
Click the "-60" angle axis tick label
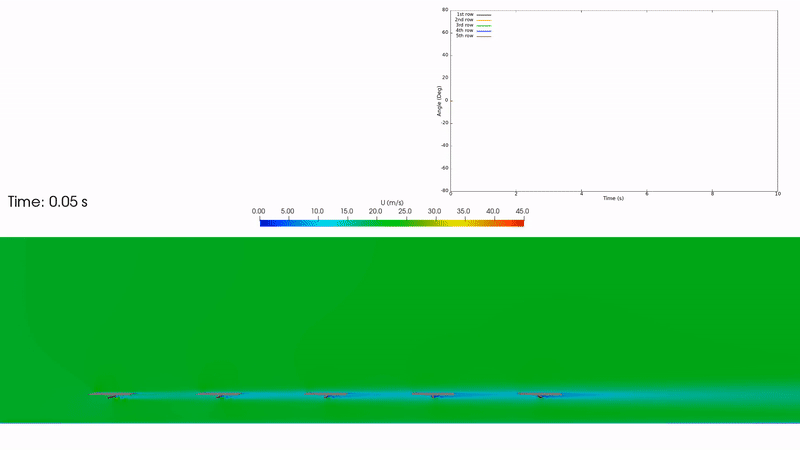coord(444,168)
